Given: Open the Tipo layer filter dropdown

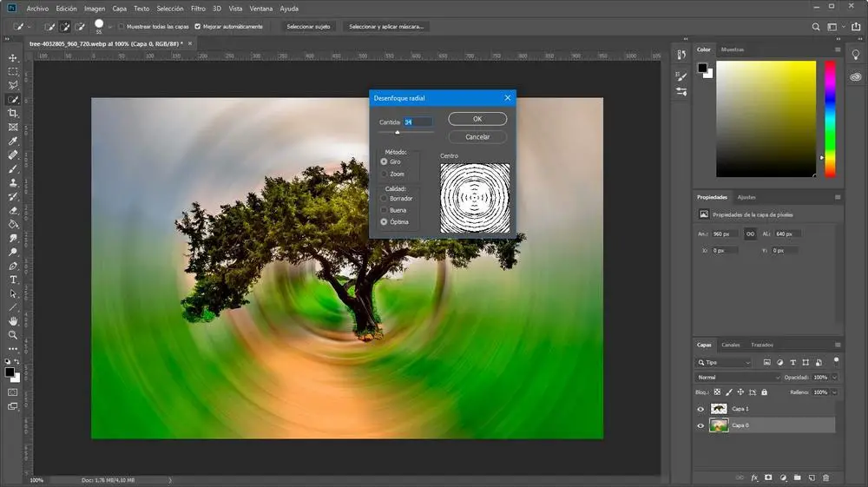Looking at the screenshot, I should pos(724,362).
